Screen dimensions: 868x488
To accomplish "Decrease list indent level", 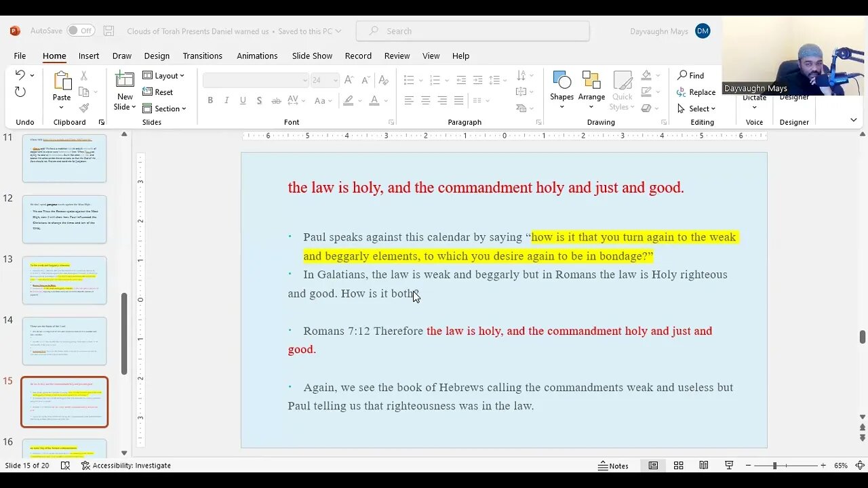I will click(461, 80).
